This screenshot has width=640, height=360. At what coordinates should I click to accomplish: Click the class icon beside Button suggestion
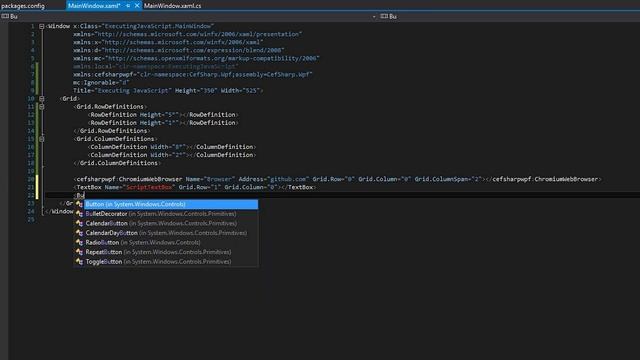[79, 204]
